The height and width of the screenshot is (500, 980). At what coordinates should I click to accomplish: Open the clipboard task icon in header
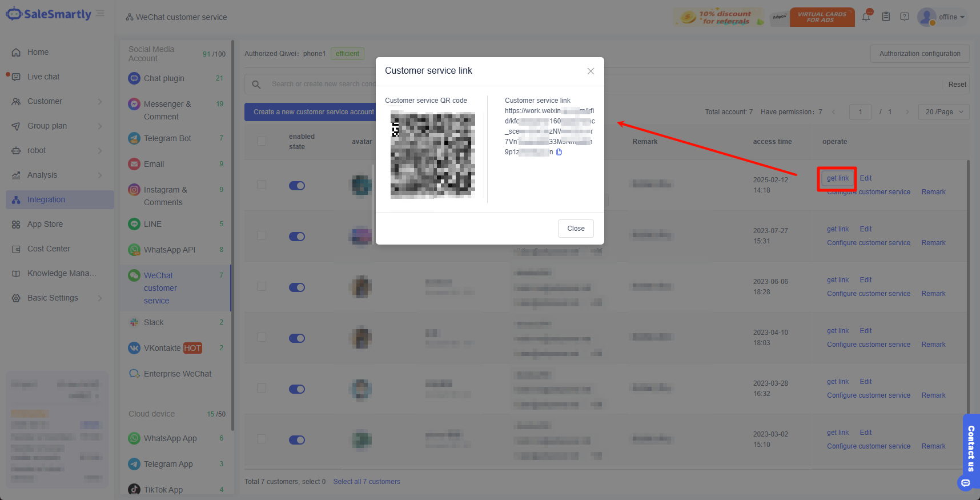tap(886, 17)
